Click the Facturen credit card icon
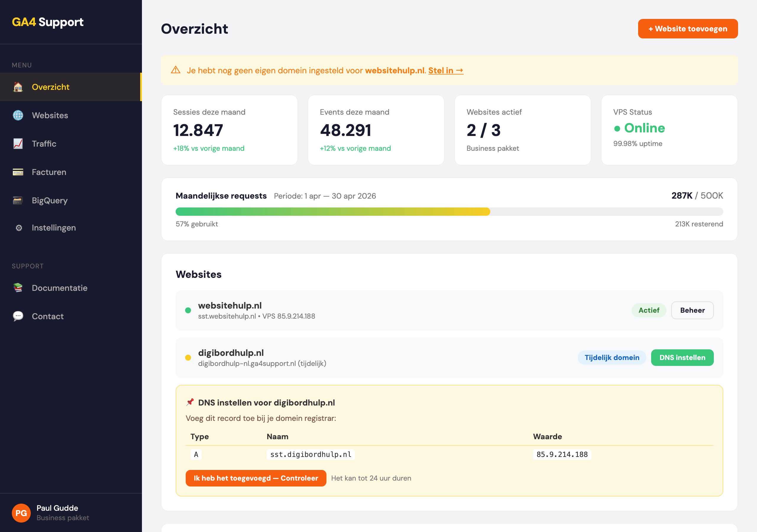 click(x=18, y=172)
